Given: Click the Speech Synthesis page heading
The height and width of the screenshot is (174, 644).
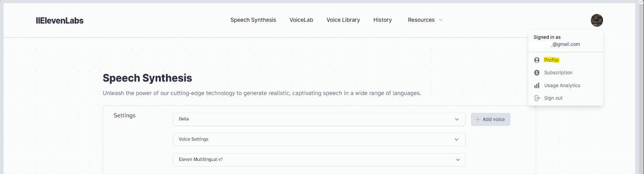Looking at the screenshot, I should pyautogui.click(x=147, y=78).
